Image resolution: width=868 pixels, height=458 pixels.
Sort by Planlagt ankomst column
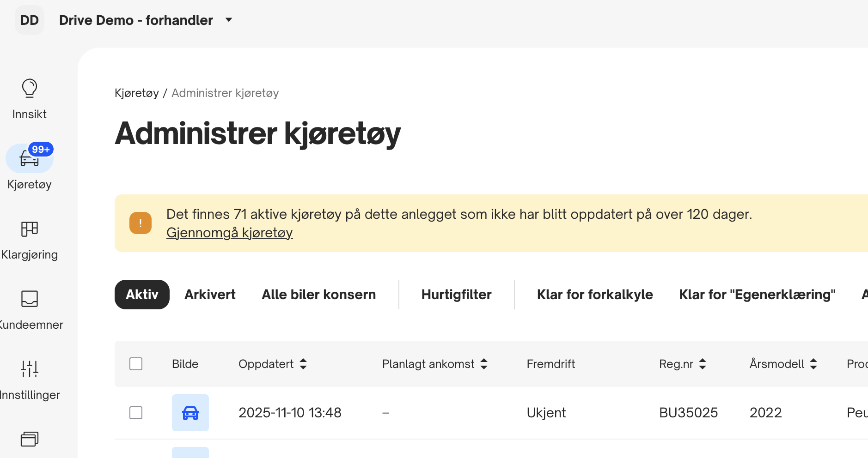click(484, 364)
